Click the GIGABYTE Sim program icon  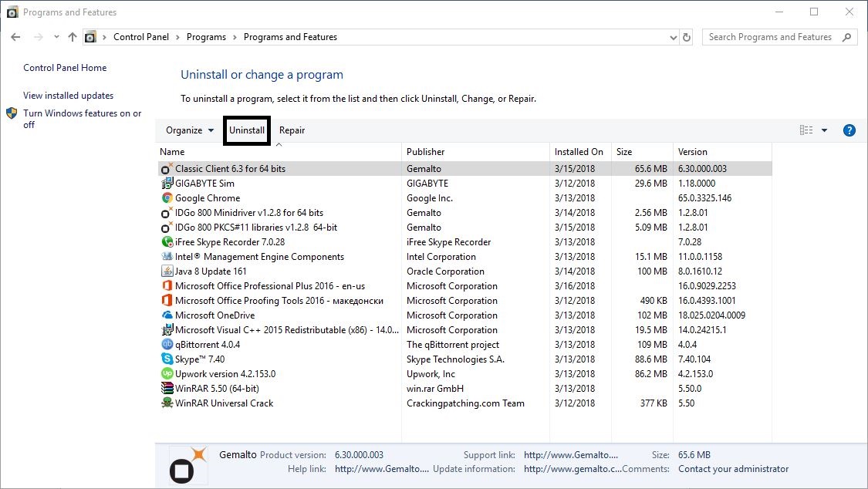167,183
